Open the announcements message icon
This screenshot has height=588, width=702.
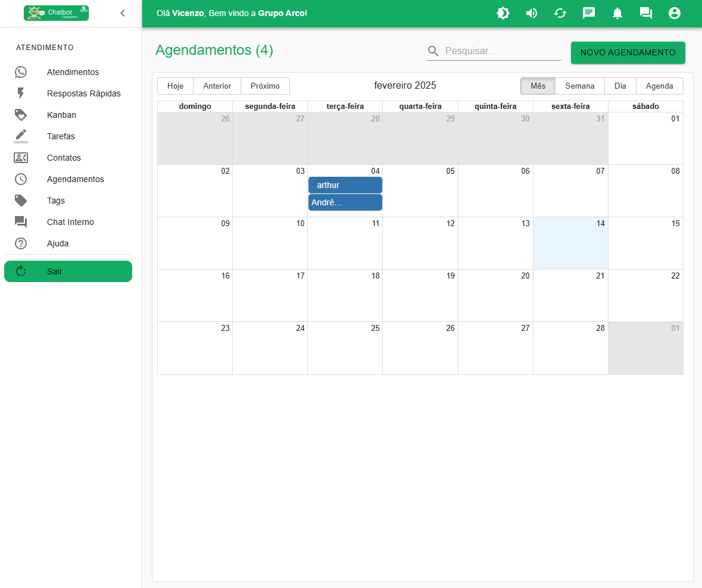[589, 13]
